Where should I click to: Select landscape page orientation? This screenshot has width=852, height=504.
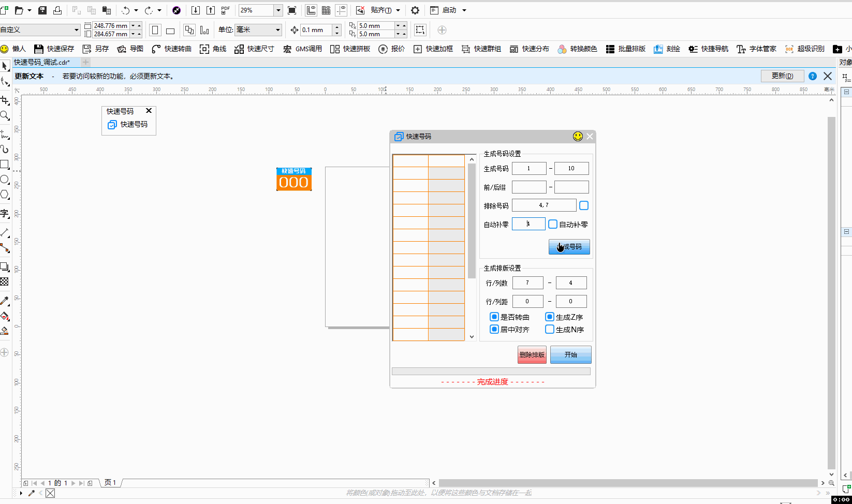click(170, 30)
